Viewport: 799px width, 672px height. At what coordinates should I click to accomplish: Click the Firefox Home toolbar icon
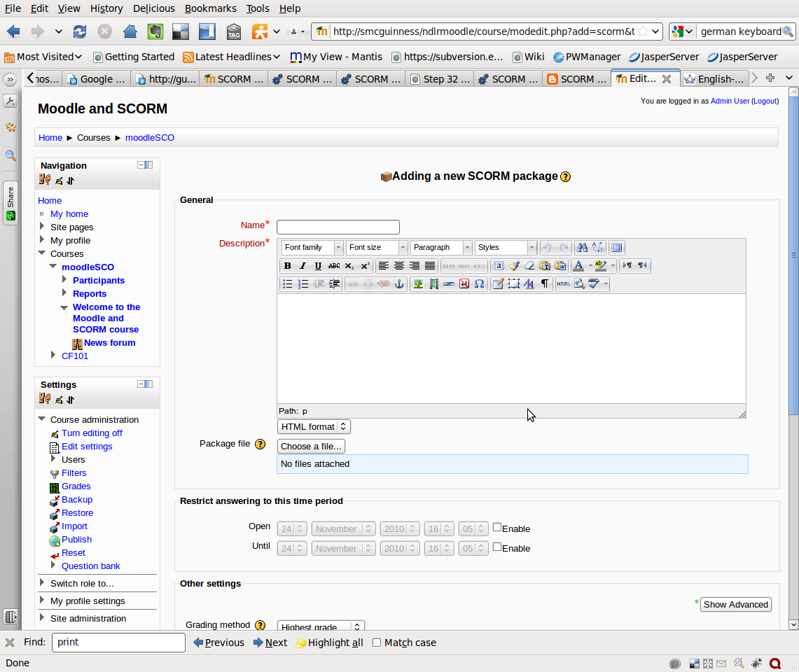(x=130, y=31)
